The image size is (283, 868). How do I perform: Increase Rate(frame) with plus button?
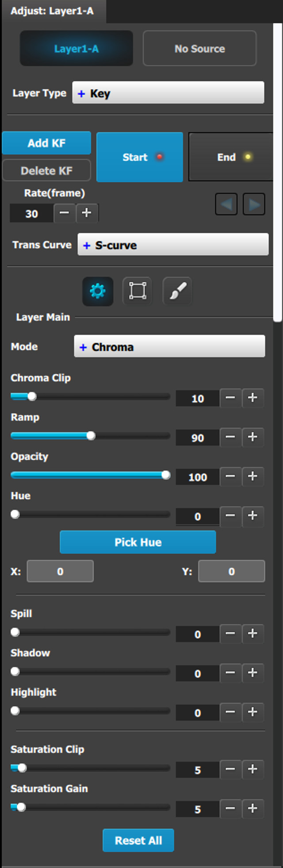pyautogui.click(x=87, y=213)
